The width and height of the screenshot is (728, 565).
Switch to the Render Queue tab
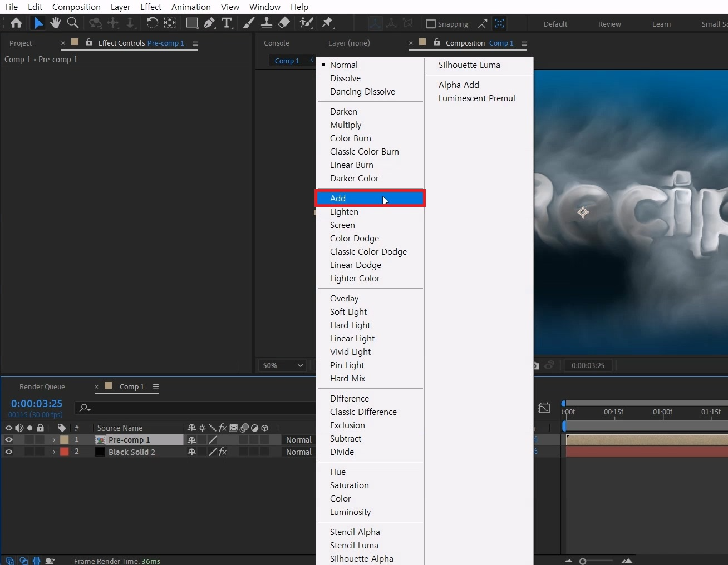pos(42,386)
